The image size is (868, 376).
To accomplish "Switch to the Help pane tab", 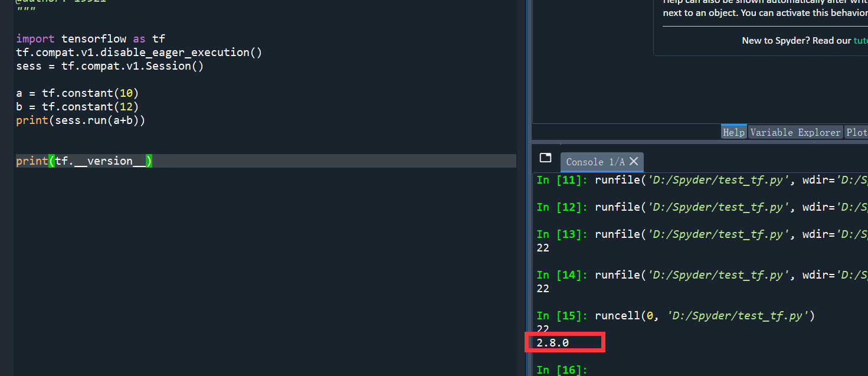I will [x=734, y=132].
